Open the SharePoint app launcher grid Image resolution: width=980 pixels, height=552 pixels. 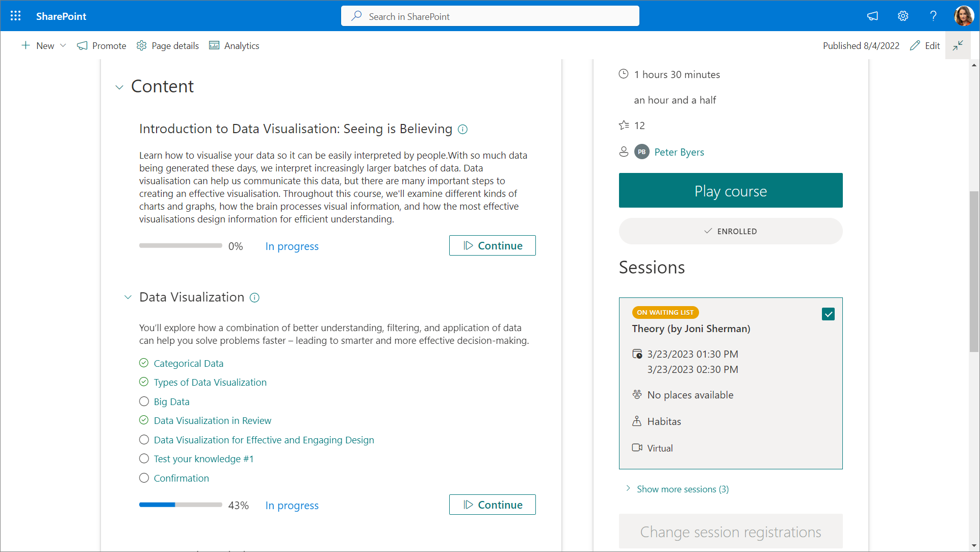point(15,16)
